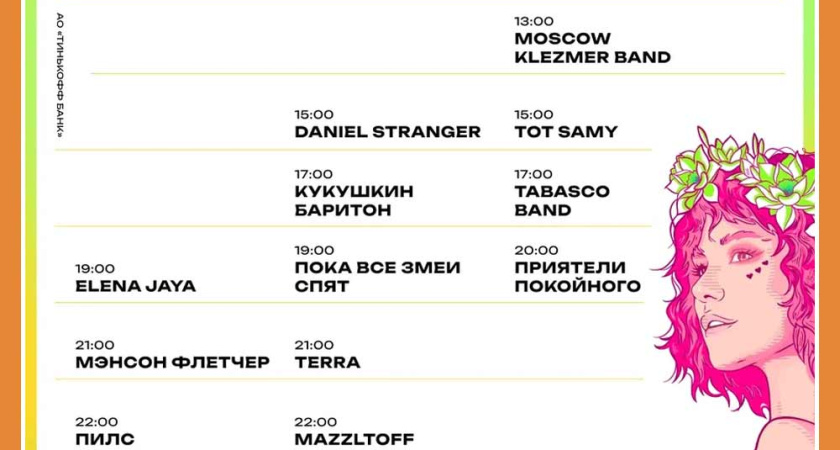The width and height of the screenshot is (840, 450).
Task: Click the Elena Jaya act name
Action: [x=135, y=286]
